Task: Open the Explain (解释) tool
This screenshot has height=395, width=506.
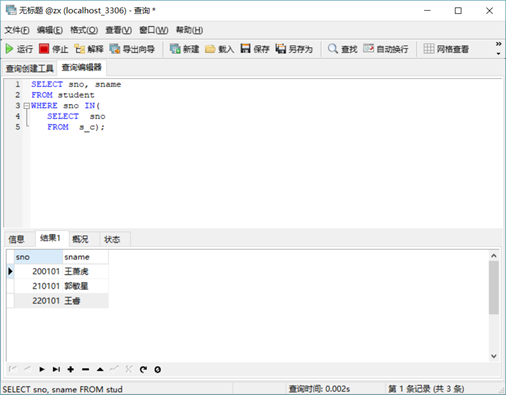Action: 89,49
